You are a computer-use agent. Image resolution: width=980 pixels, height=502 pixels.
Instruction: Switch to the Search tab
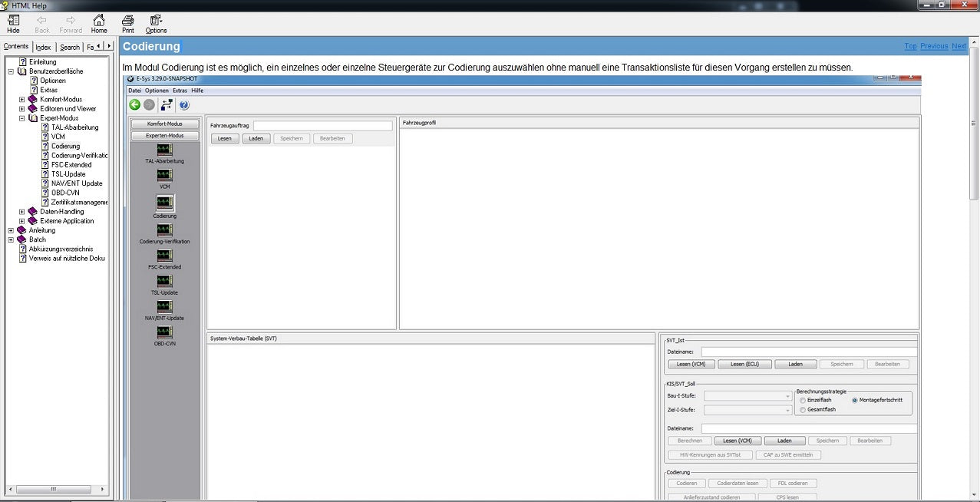point(69,46)
